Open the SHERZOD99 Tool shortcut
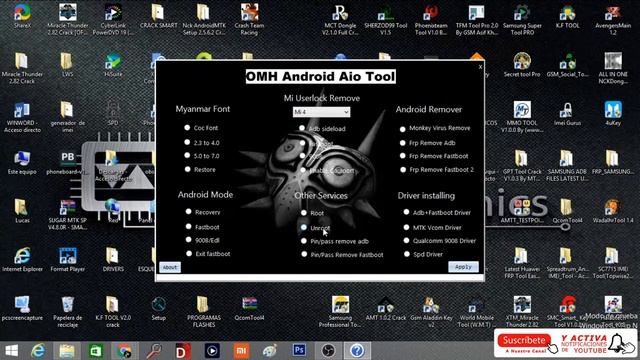This screenshot has width=640, height=360. click(385, 20)
